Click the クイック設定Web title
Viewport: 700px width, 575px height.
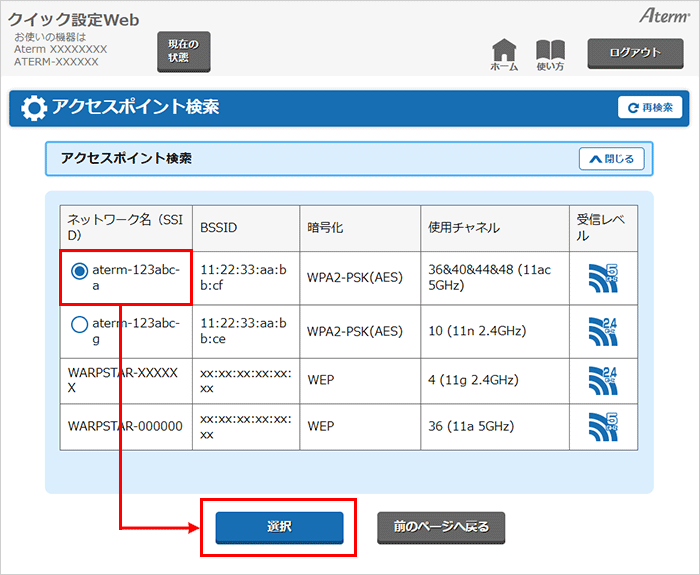(x=74, y=20)
